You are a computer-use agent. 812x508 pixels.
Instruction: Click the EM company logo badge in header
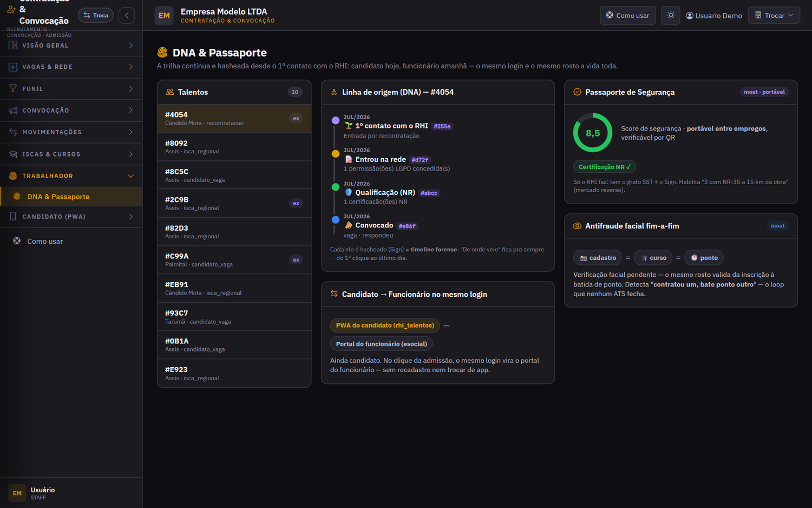pyautogui.click(x=164, y=16)
